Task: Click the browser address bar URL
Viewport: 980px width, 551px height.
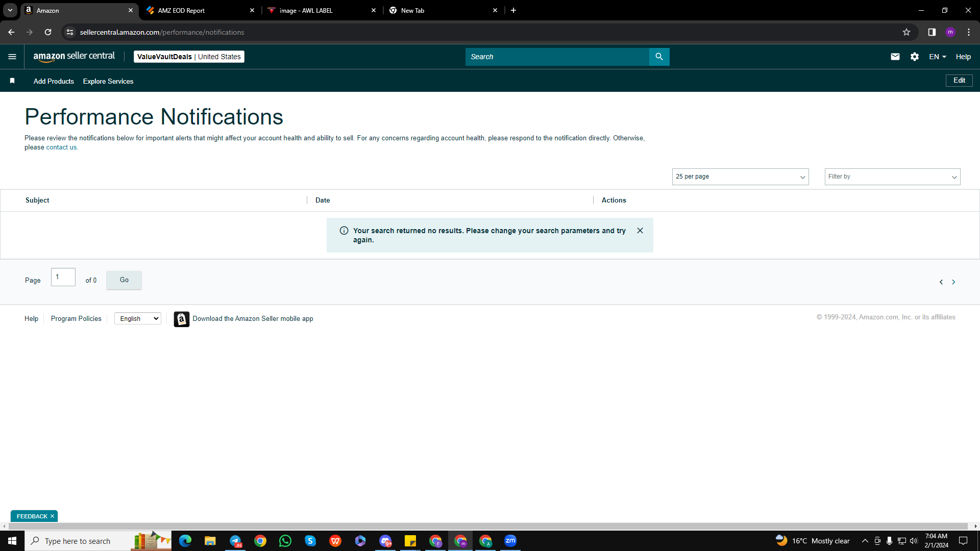Action: [x=162, y=32]
